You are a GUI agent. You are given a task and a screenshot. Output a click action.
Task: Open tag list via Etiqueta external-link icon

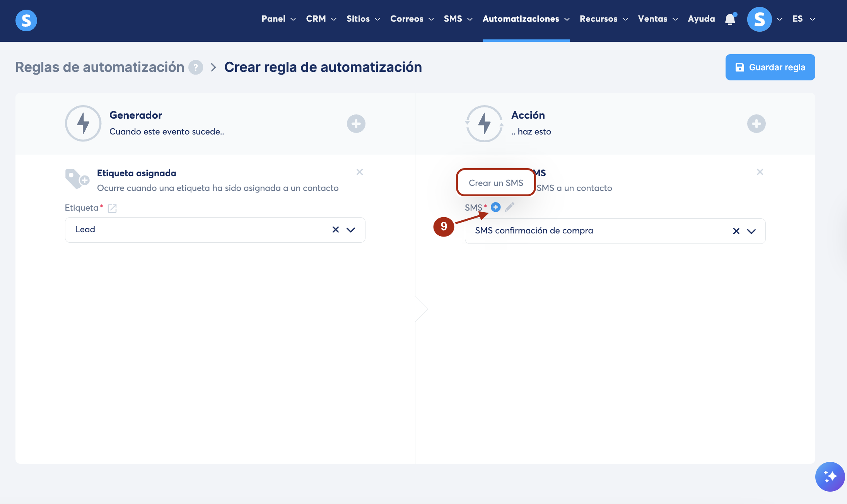click(112, 208)
